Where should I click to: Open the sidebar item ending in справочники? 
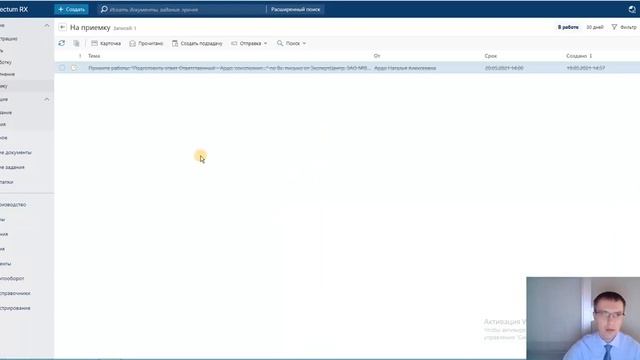pos(15,293)
